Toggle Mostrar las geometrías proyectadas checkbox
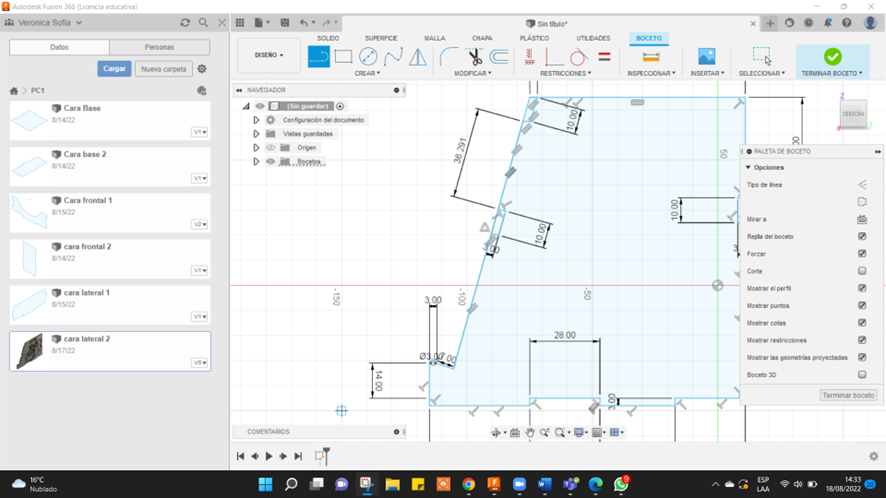The width and height of the screenshot is (886, 498). [862, 357]
